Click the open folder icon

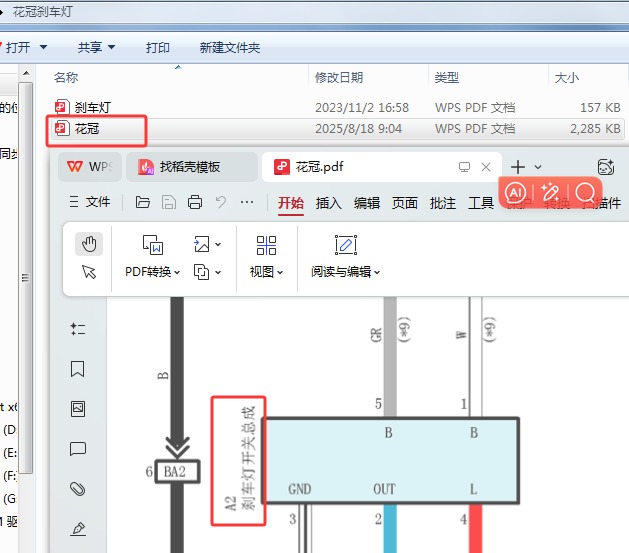[x=142, y=202]
